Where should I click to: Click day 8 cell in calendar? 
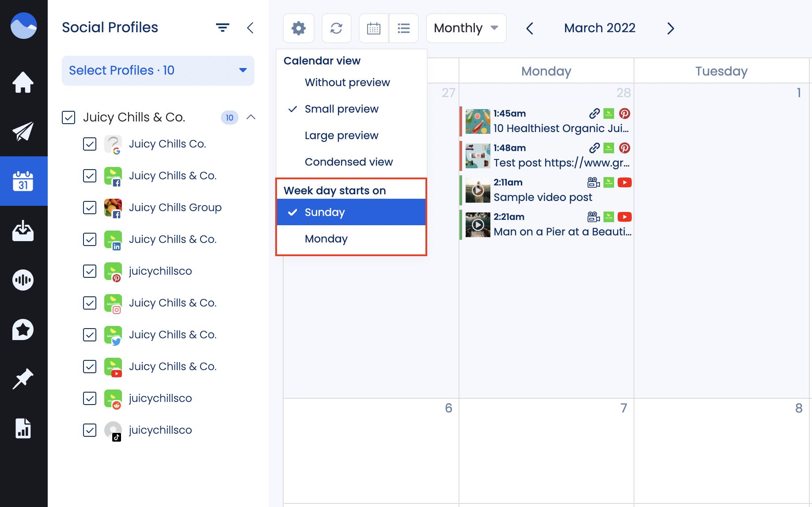click(721, 450)
